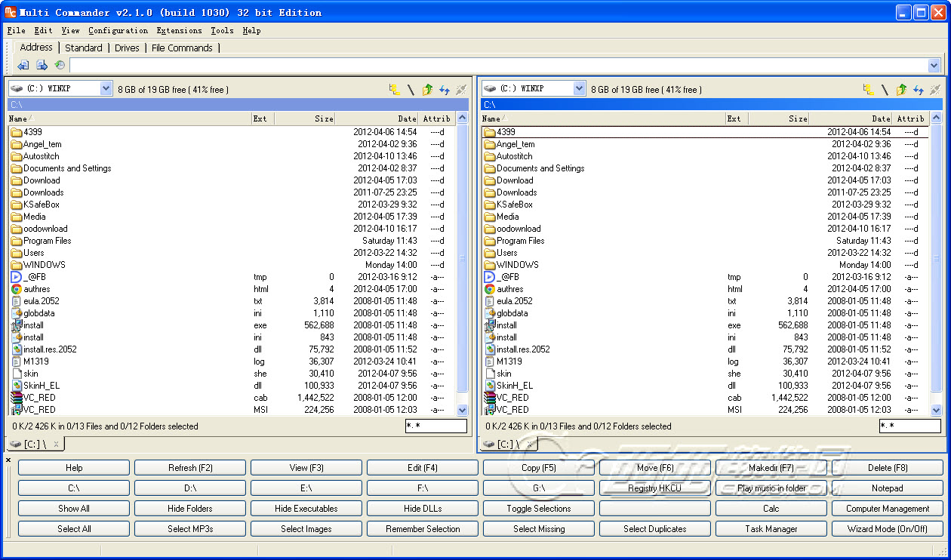Click the left panel filter input field
The width and height of the screenshot is (951, 560).
point(435,426)
